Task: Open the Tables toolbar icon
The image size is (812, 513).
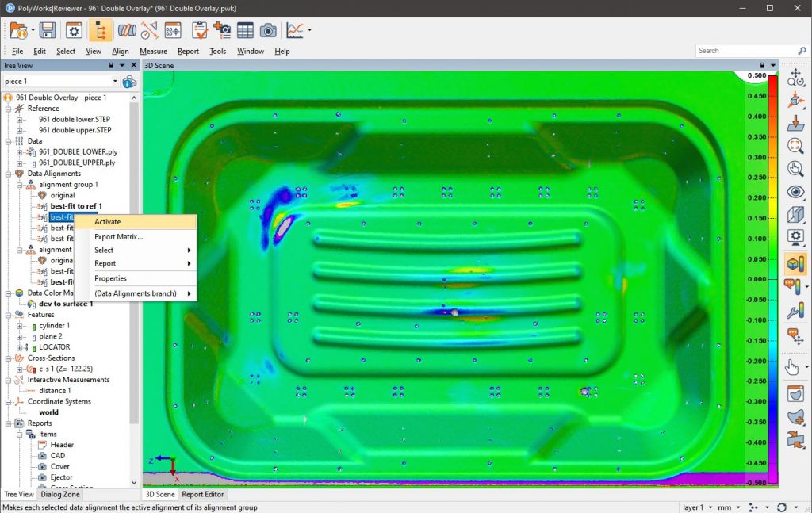Action: 245,30
